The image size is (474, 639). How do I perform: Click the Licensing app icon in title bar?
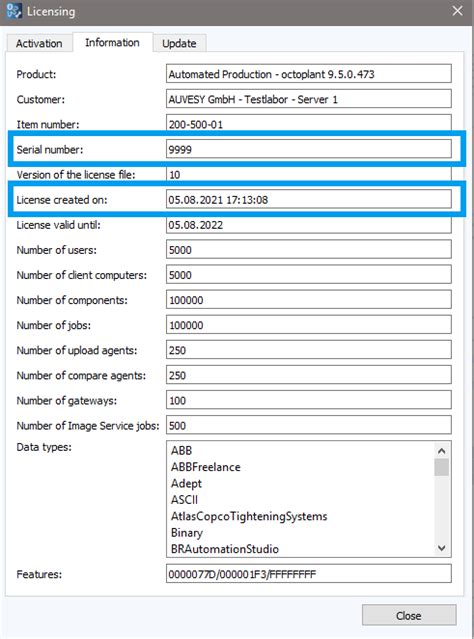[14, 11]
